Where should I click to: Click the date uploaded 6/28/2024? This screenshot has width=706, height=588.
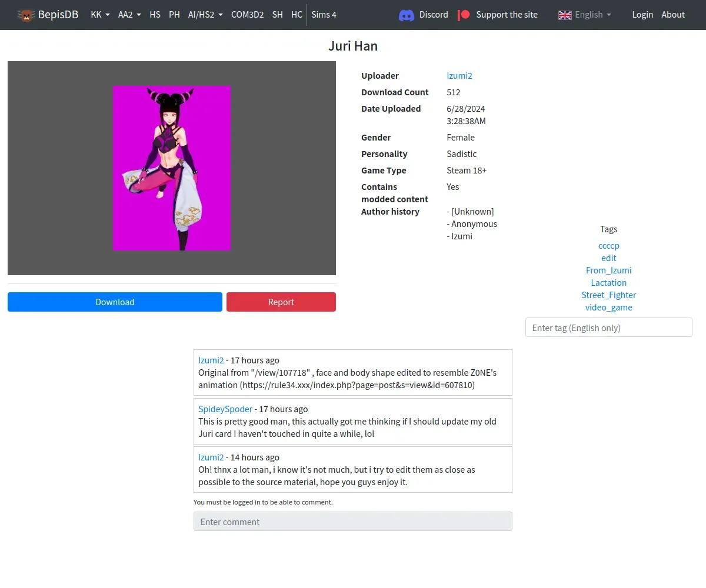[x=466, y=109]
